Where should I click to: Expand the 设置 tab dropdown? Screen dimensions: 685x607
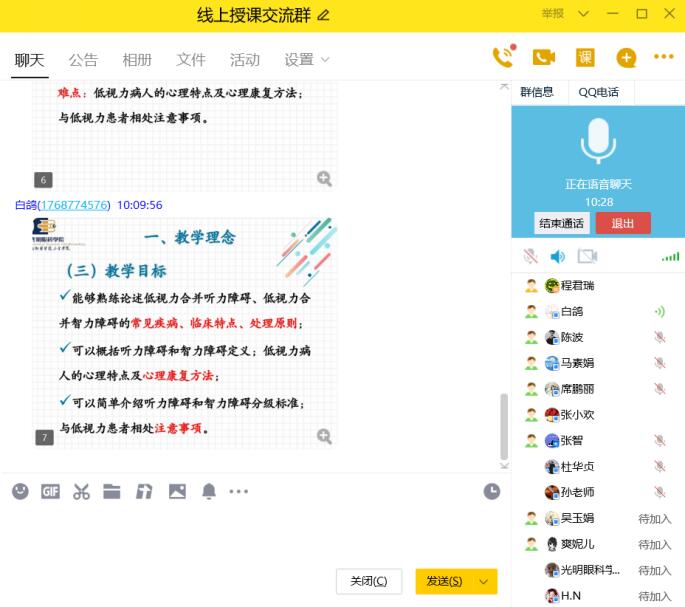(x=324, y=60)
